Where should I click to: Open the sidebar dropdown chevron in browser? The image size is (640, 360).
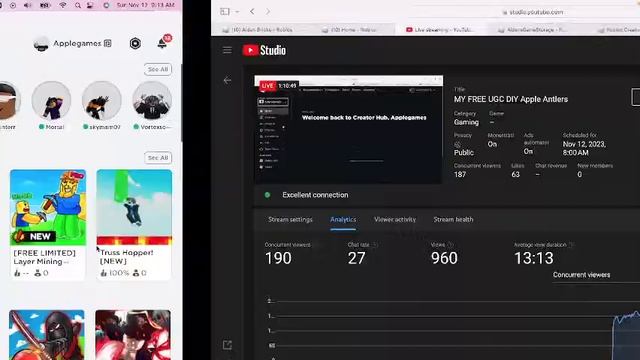pos(237,12)
